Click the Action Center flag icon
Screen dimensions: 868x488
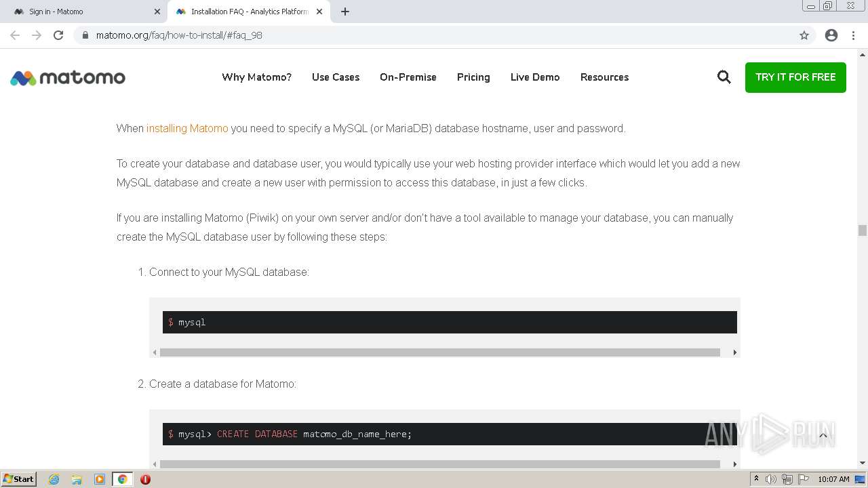click(x=804, y=479)
